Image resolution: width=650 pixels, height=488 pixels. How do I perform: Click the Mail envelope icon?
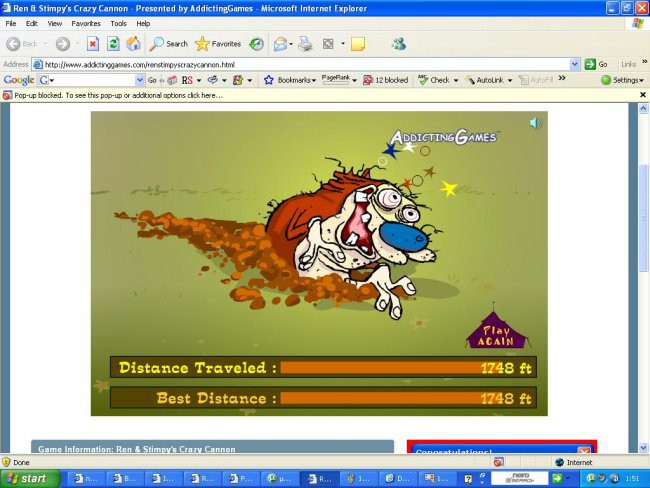(281, 44)
